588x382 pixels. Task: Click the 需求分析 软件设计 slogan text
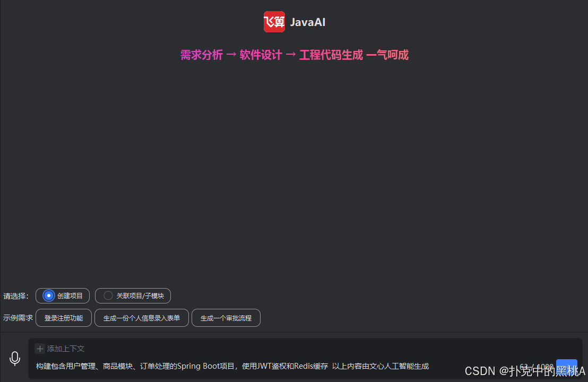pyautogui.click(x=295, y=55)
